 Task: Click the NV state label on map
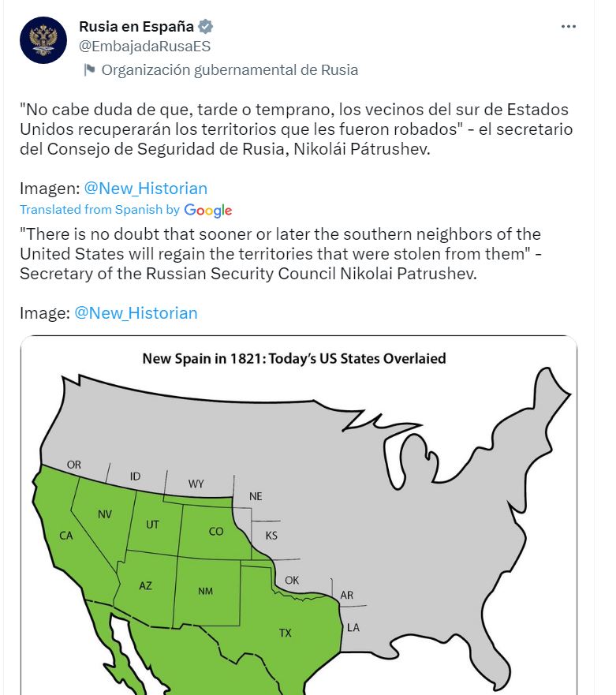[x=105, y=514]
